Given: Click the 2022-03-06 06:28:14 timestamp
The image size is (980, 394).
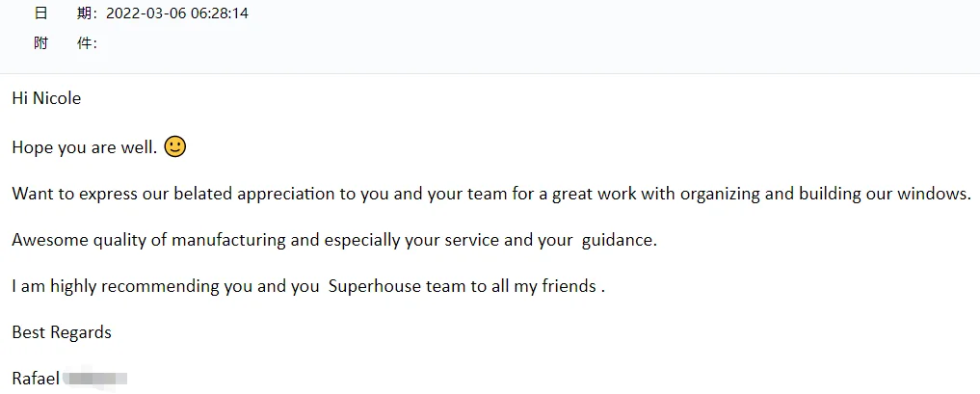Looking at the screenshot, I should click(177, 13).
